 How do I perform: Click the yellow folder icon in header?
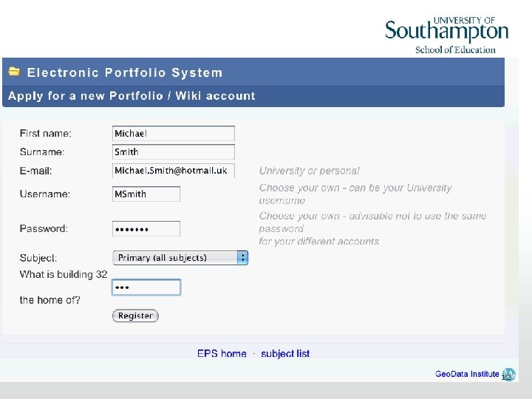[14, 72]
